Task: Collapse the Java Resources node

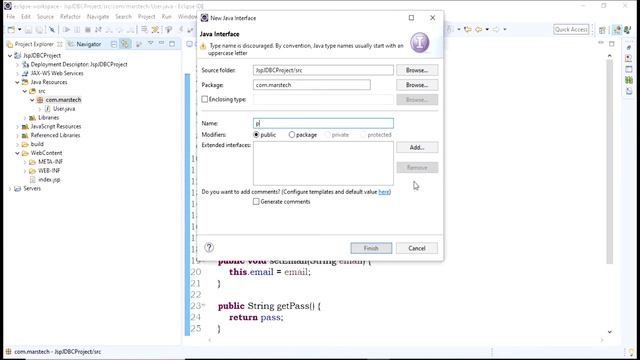Action: (x=17, y=82)
